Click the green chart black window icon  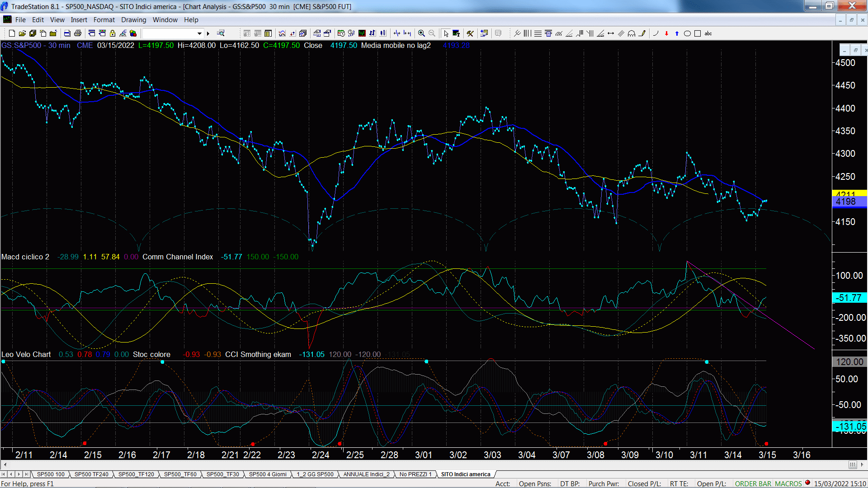coord(362,33)
